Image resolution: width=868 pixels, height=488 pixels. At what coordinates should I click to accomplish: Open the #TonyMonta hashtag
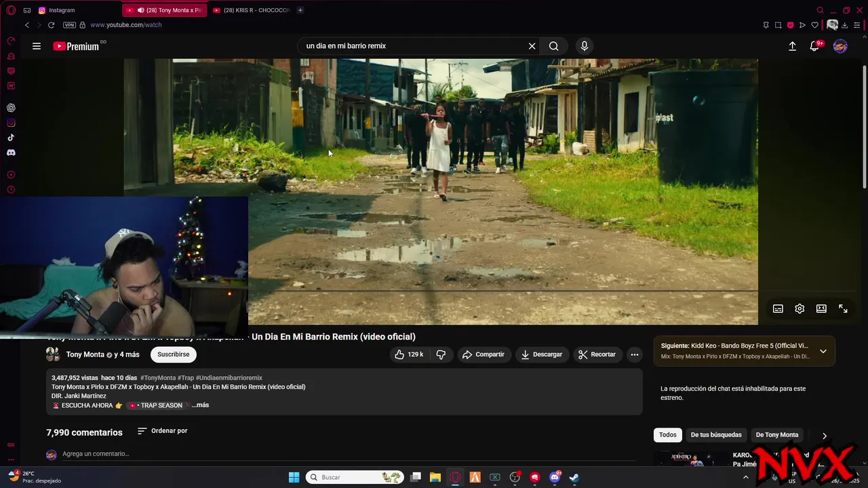[x=158, y=378]
